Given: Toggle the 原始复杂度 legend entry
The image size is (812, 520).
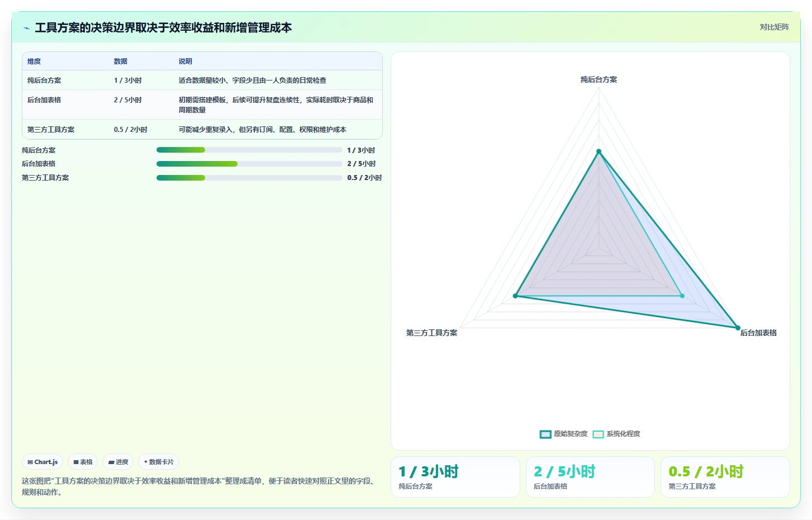Looking at the screenshot, I should tap(563, 434).
